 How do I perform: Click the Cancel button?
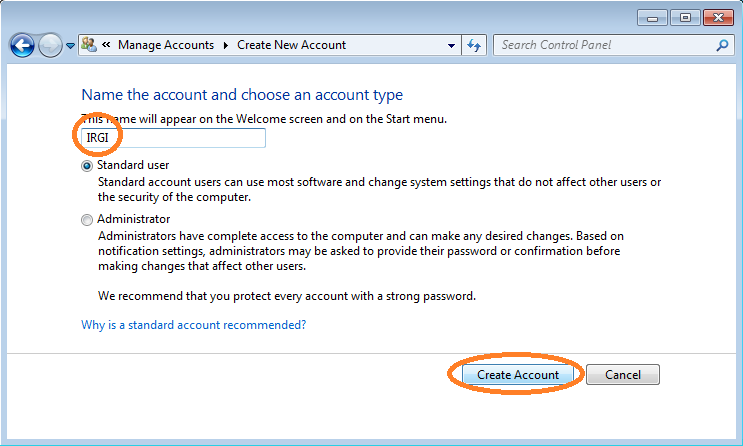[623, 374]
